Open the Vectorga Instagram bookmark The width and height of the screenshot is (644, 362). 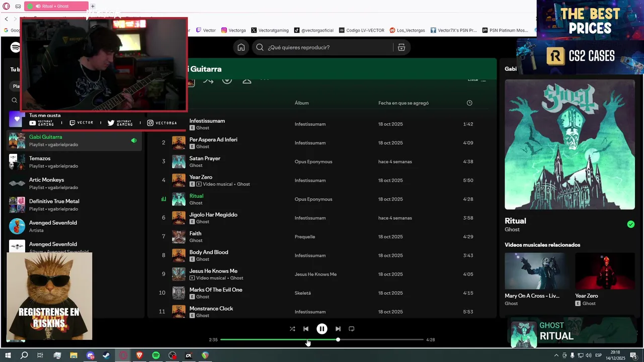pos(233,30)
